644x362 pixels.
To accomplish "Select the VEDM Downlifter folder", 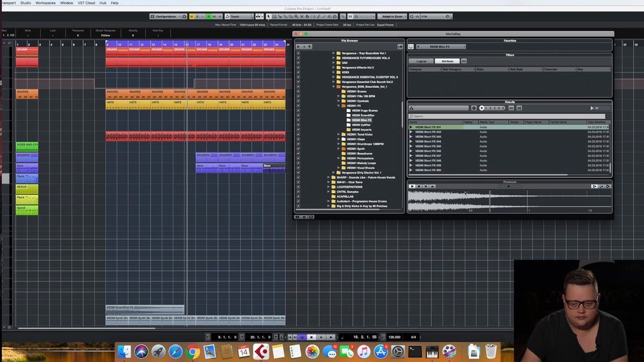I will [x=363, y=115].
